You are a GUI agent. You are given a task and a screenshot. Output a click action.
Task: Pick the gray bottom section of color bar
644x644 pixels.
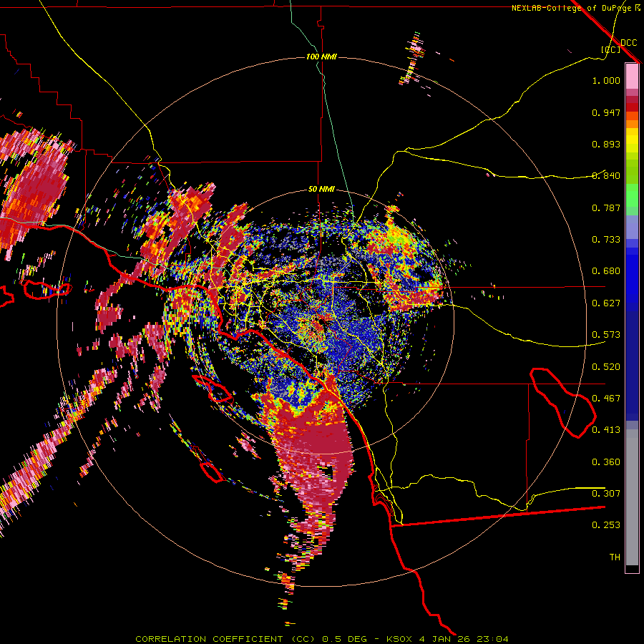coord(632,497)
